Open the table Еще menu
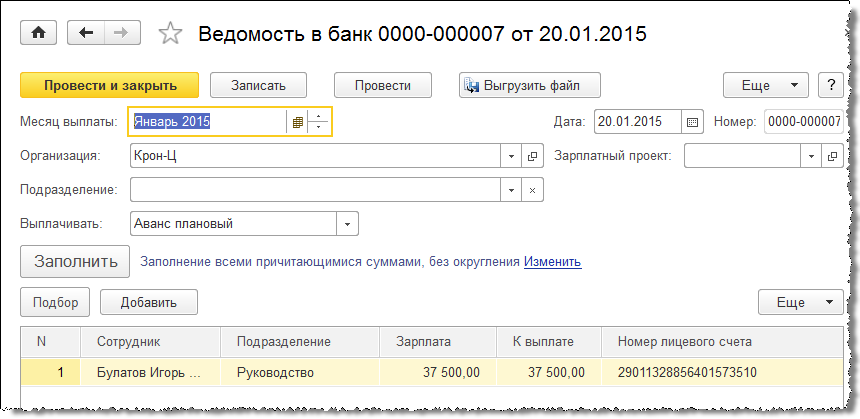This screenshot has height=419, width=860. (x=801, y=301)
